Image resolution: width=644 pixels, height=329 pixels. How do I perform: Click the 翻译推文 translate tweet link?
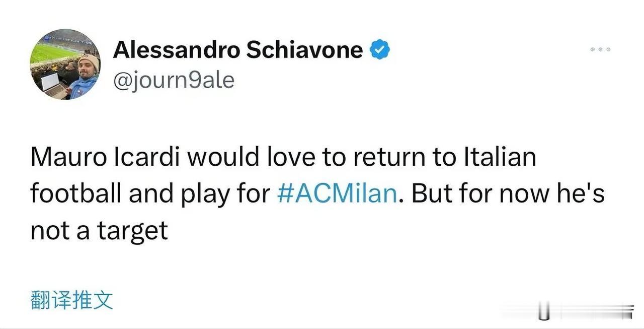pyautogui.click(x=72, y=300)
